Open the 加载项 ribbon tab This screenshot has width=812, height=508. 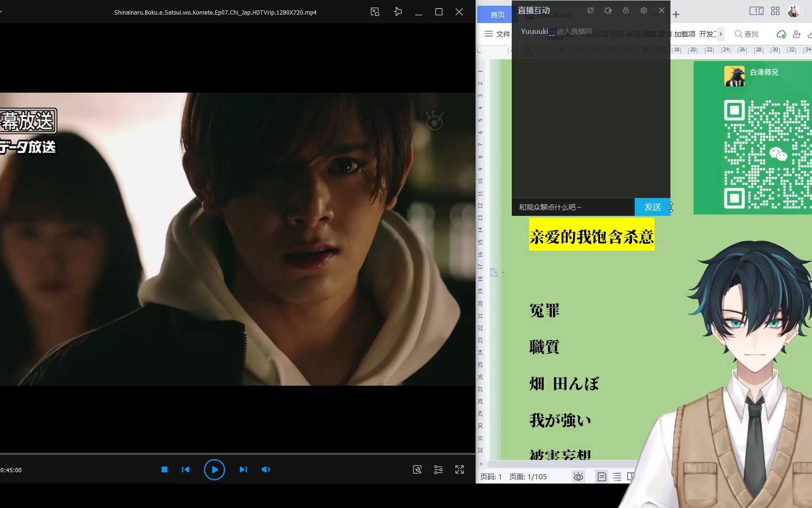(x=685, y=34)
